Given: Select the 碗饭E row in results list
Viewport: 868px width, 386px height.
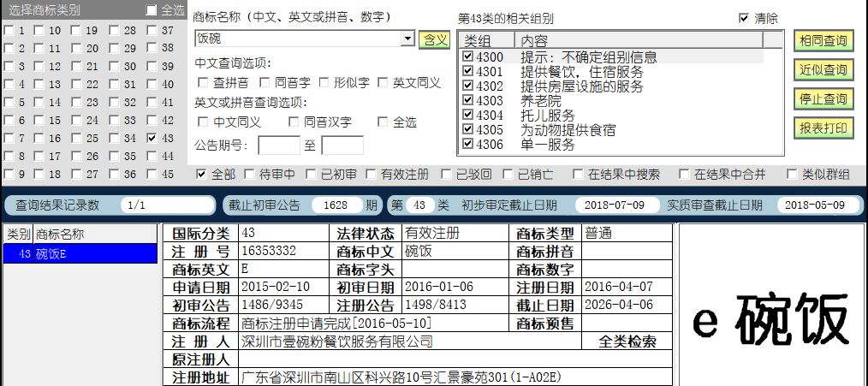Looking at the screenshot, I should (x=80, y=254).
